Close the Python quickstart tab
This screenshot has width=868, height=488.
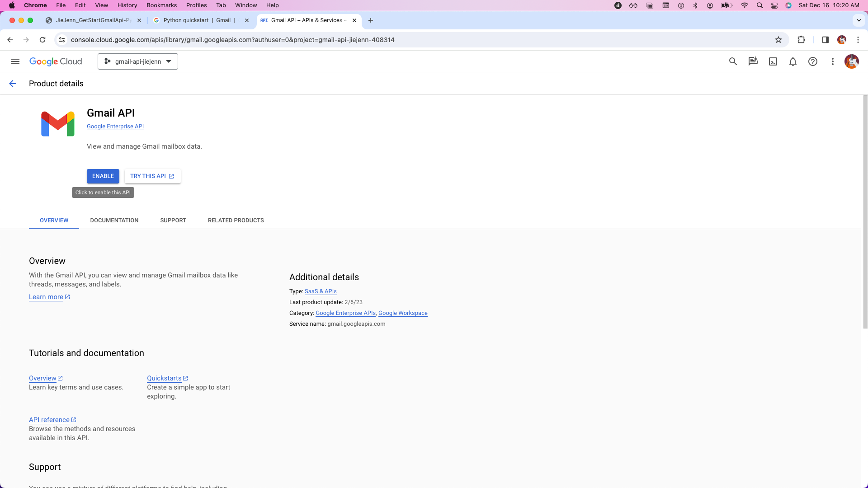pos(247,20)
